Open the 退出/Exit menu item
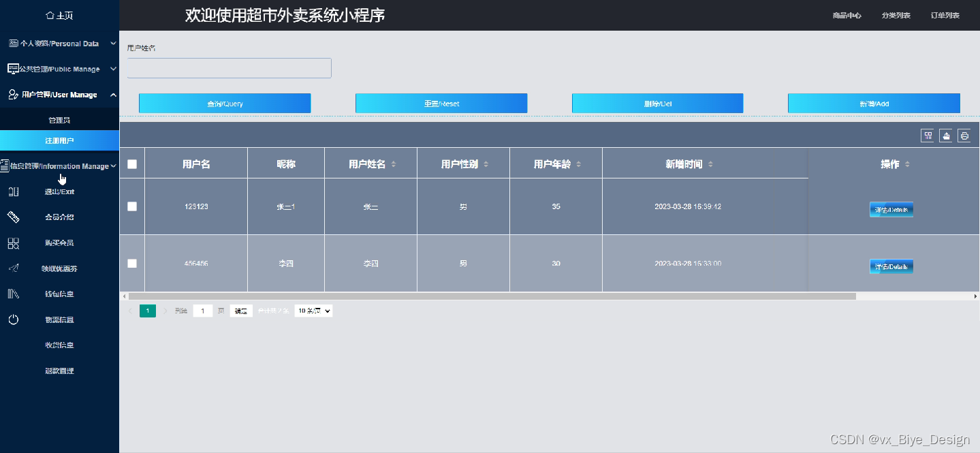This screenshot has width=980, height=453. 59,192
